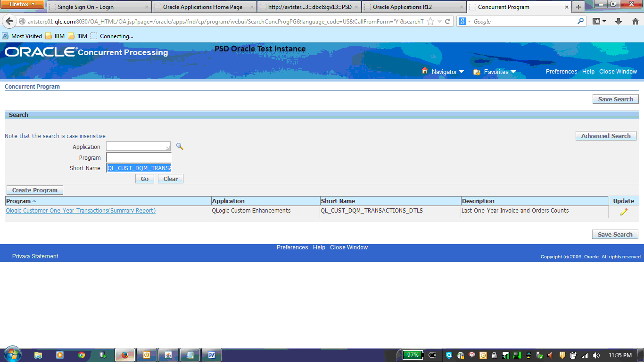Click the pencil Update icon in results row
The height and width of the screenshot is (362, 644).
pyautogui.click(x=624, y=212)
